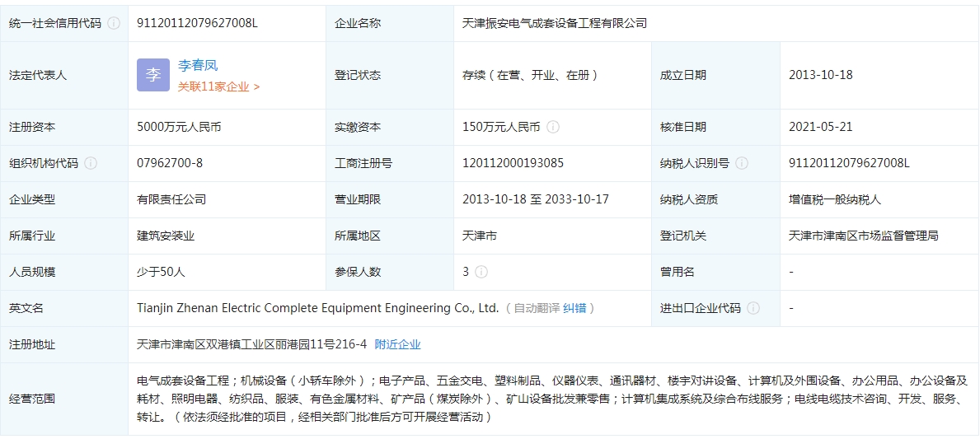The width and height of the screenshot is (980, 439).
Task: Click info icon next to 150万元人民币
Action: pyautogui.click(x=553, y=127)
